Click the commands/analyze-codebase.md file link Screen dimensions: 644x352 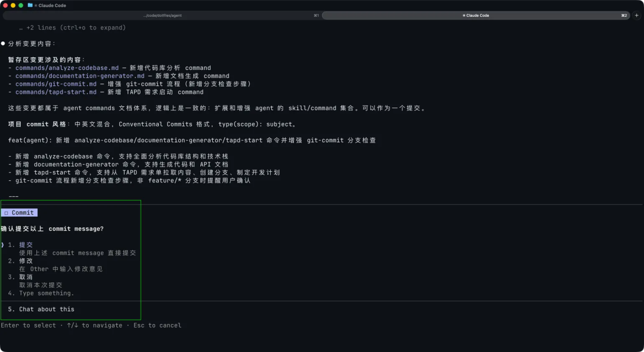click(67, 67)
